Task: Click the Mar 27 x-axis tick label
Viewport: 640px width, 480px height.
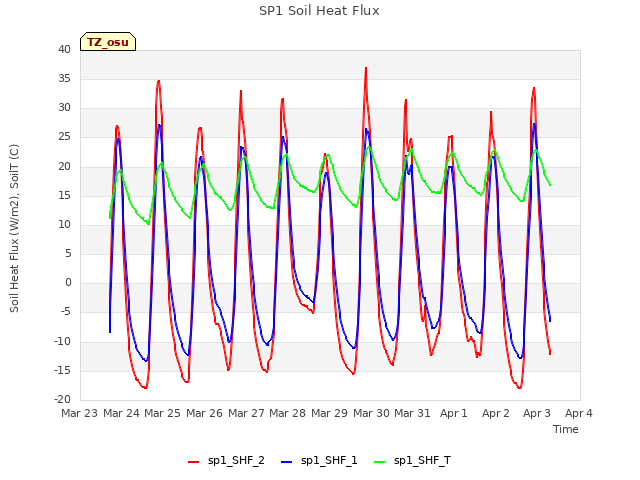Action: [246, 413]
